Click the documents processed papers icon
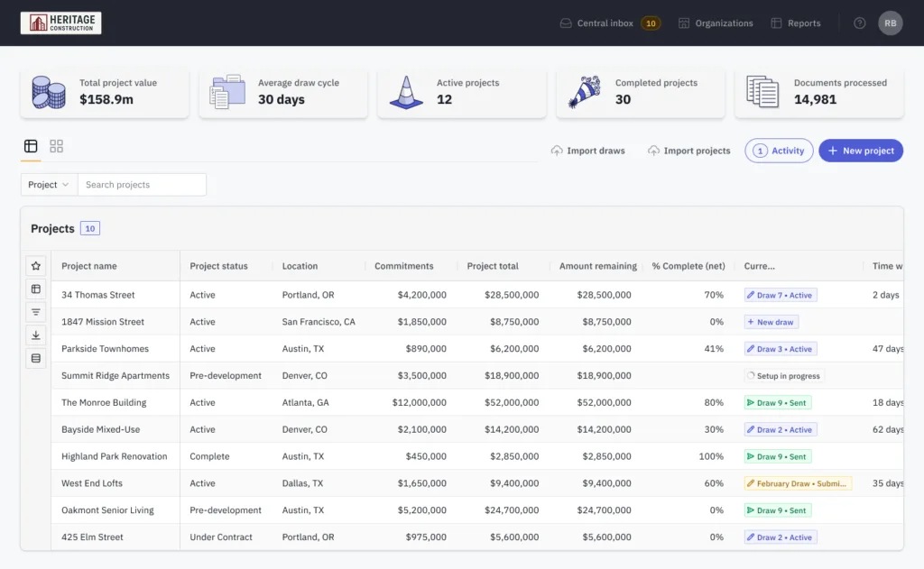 pyautogui.click(x=762, y=92)
